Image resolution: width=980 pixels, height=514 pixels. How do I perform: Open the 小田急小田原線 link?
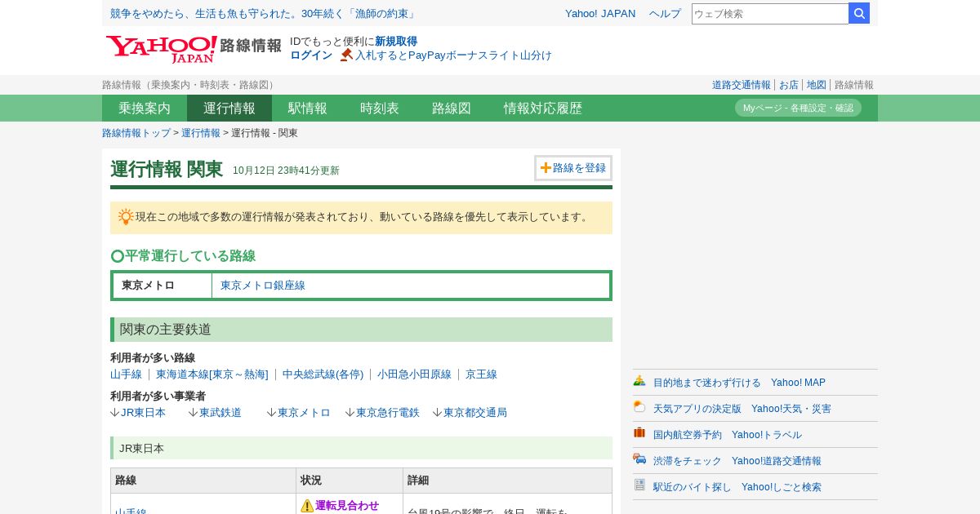414,374
